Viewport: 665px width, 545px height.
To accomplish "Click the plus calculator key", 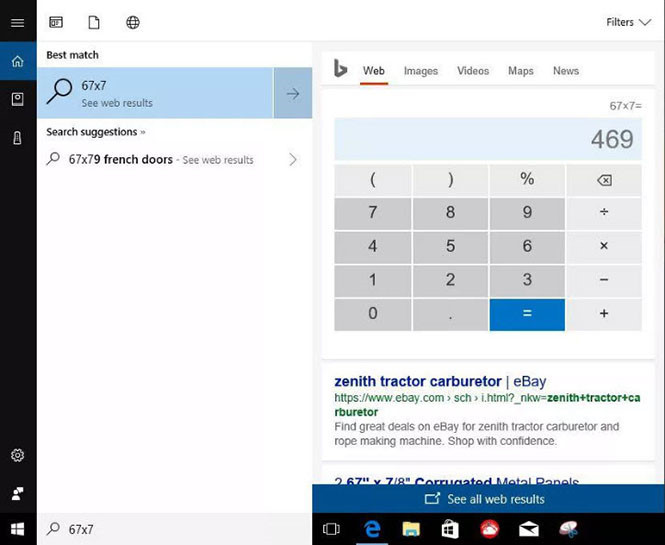I will tap(604, 314).
